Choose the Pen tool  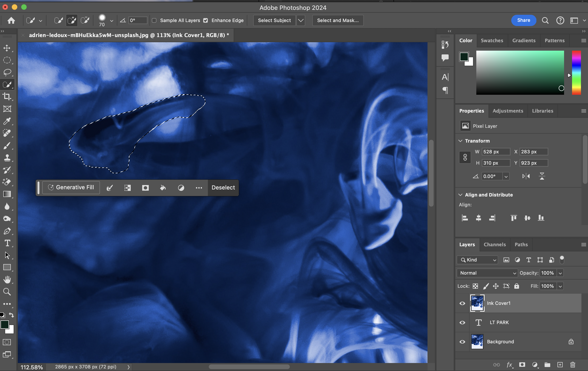pyautogui.click(x=7, y=231)
